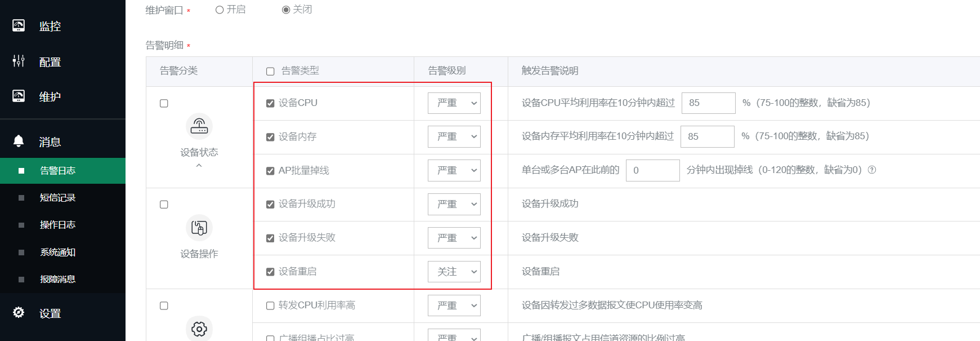Click the 设备CPU threshold input field
The image size is (980, 341).
tap(708, 103)
